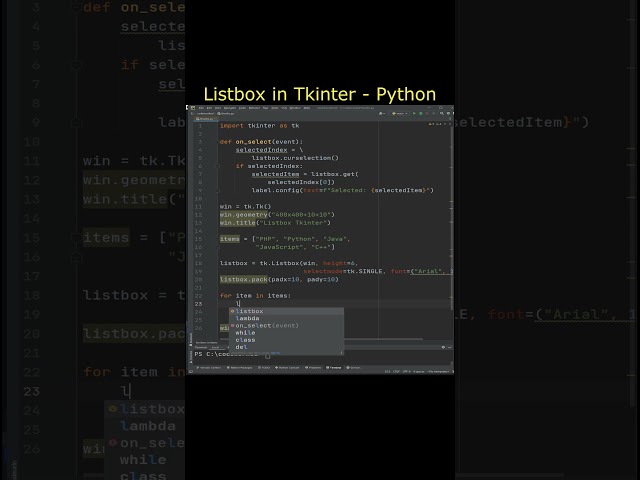Collapse the 'if selectedIndex' block fold marker
The width and height of the screenshot is (640, 480).
click(218, 166)
